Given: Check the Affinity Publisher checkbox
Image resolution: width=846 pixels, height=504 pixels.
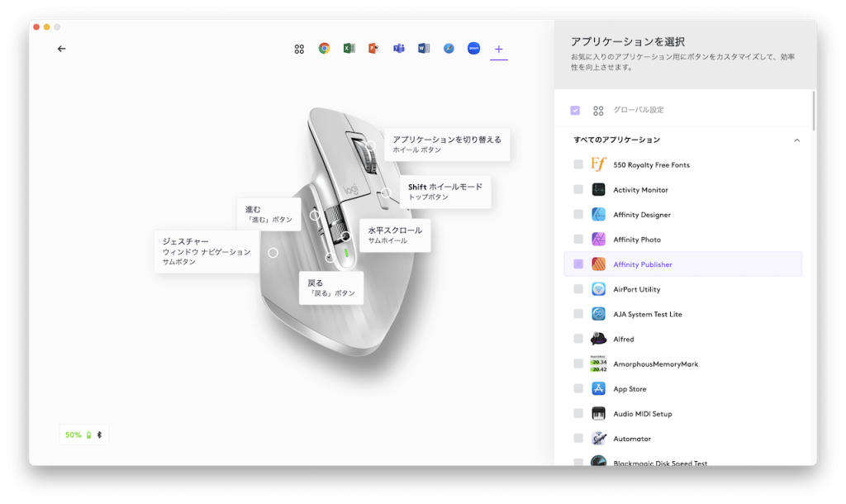Looking at the screenshot, I should (578, 264).
